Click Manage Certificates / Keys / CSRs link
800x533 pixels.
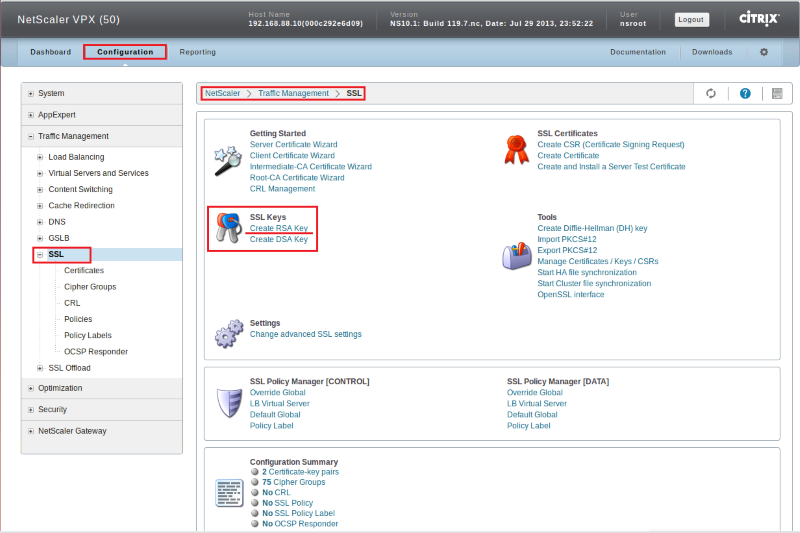tap(597, 261)
